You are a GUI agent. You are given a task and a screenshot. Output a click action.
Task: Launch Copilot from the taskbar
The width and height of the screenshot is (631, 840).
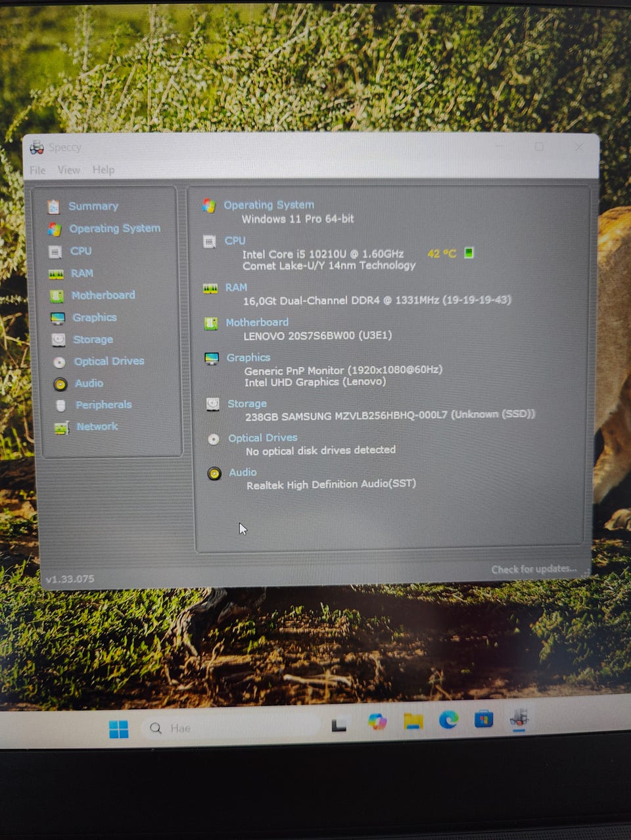pos(377,722)
